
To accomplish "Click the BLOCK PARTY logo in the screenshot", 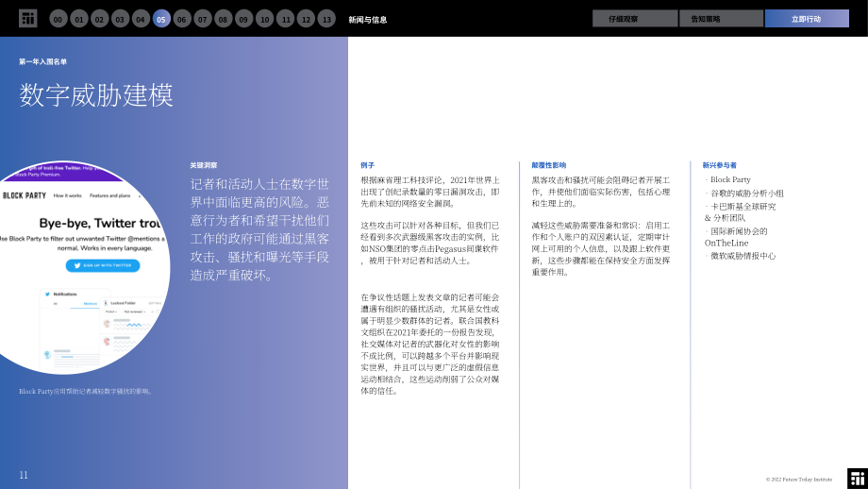I will tap(25, 195).
